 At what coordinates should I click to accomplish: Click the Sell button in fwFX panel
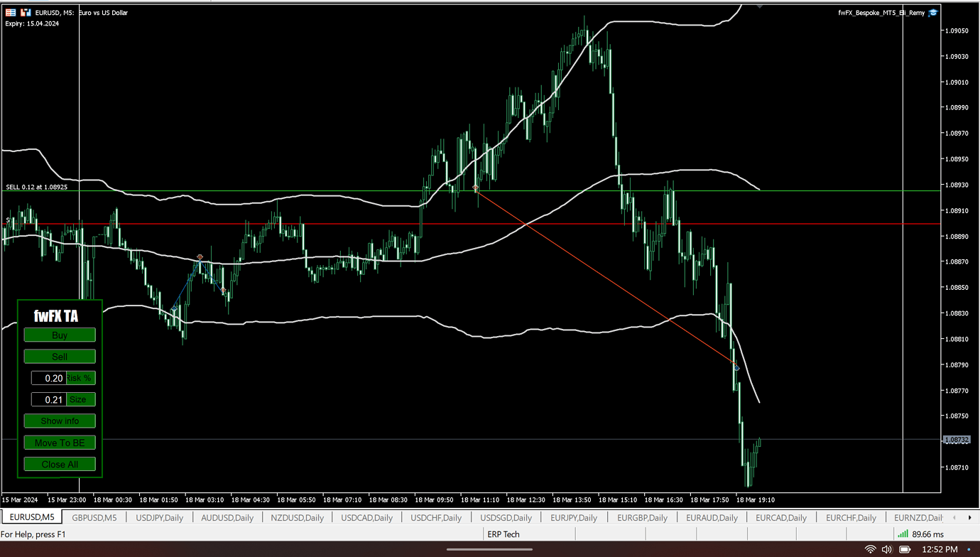pyautogui.click(x=60, y=356)
